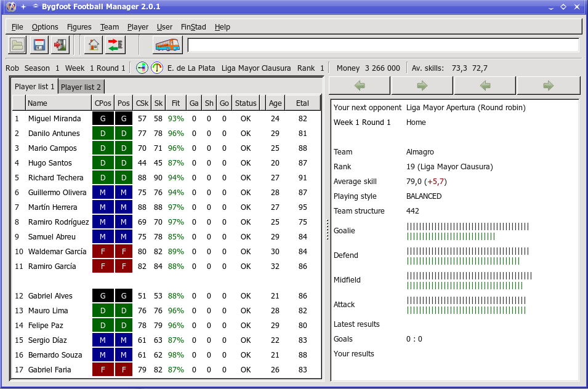
Task: Click the red-green arrows rearrange team icon
Action: coord(116,46)
